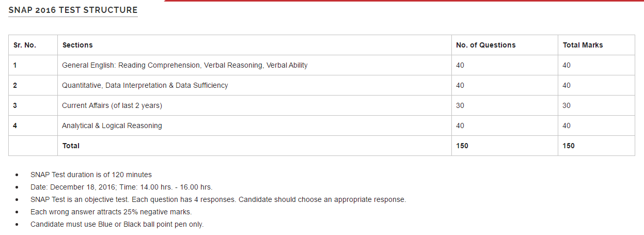This screenshot has width=644, height=235.
Task: Select the Total Marks column header
Action: (583, 45)
